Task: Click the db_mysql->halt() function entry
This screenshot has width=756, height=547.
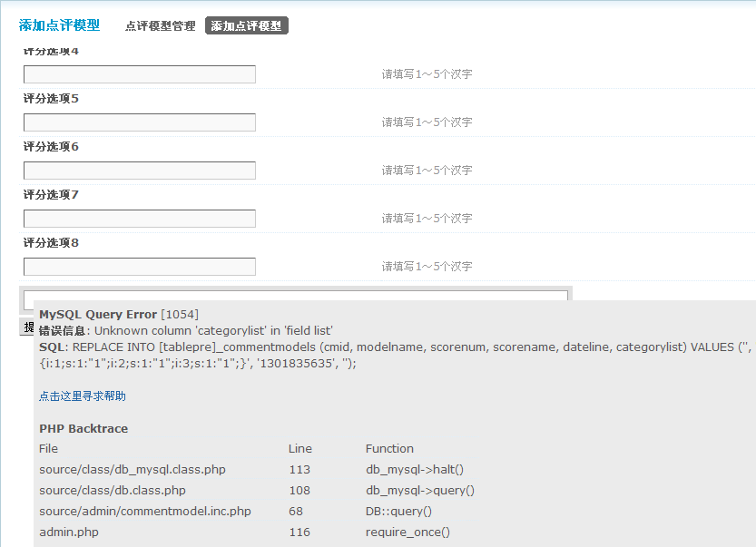Action: pos(415,470)
